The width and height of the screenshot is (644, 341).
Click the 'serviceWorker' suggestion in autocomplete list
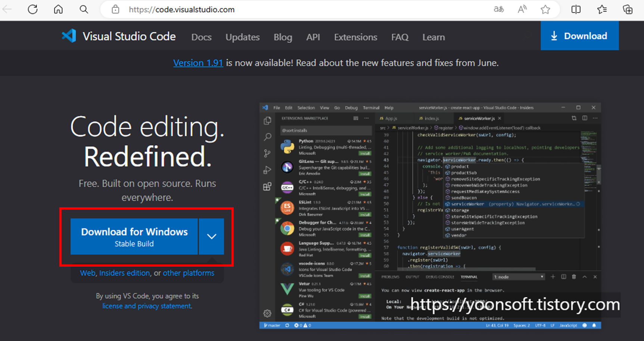514,204
